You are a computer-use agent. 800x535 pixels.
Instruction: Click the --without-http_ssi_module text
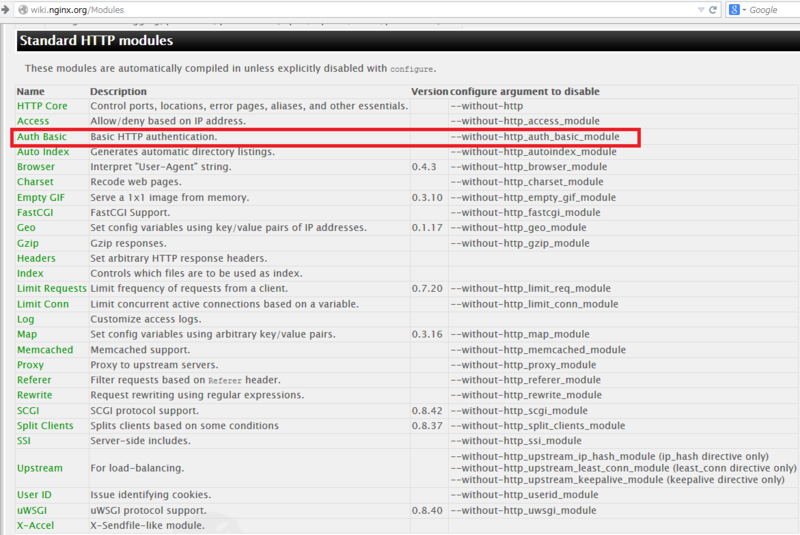pyautogui.click(x=516, y=441)
